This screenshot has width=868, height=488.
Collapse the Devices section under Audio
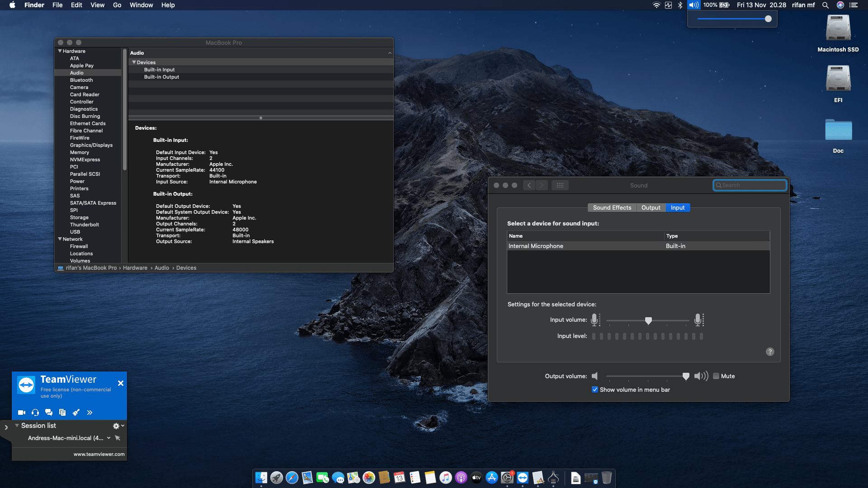point(134,62)
